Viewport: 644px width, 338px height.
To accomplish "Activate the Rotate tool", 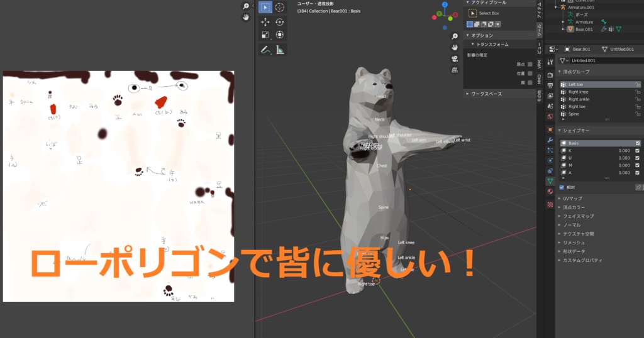I will coord(280,22).
